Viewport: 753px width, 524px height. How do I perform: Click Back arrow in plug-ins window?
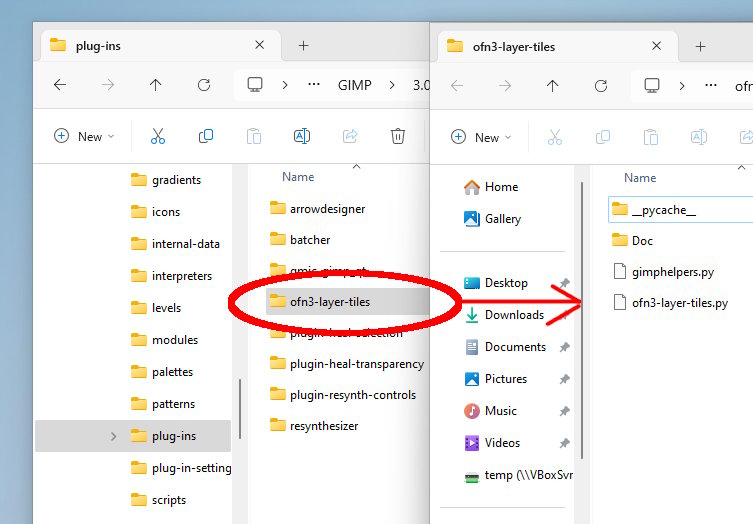point(60,85)
